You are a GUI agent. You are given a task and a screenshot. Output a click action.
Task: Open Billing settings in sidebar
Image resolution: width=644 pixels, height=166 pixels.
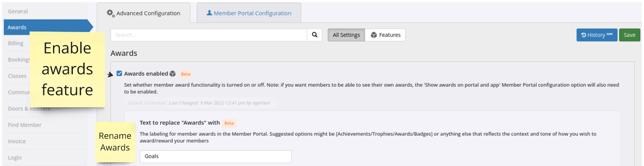click(x=15, y=43)
